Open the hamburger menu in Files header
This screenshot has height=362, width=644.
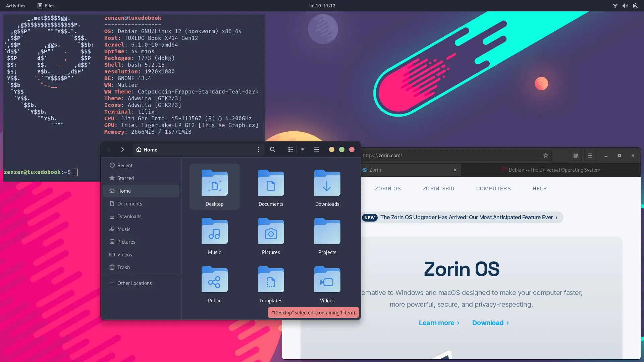click(317, 149)
